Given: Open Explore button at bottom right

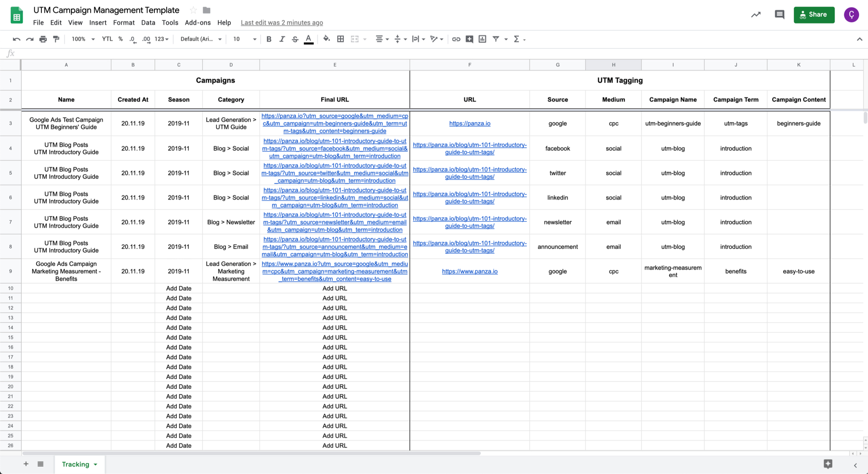Looking at the screenshot, I should click(x=828, y=464).
